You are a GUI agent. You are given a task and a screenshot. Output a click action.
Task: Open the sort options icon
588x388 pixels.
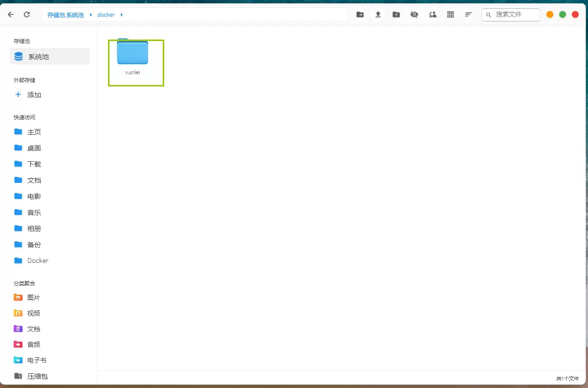coord(468,15)
